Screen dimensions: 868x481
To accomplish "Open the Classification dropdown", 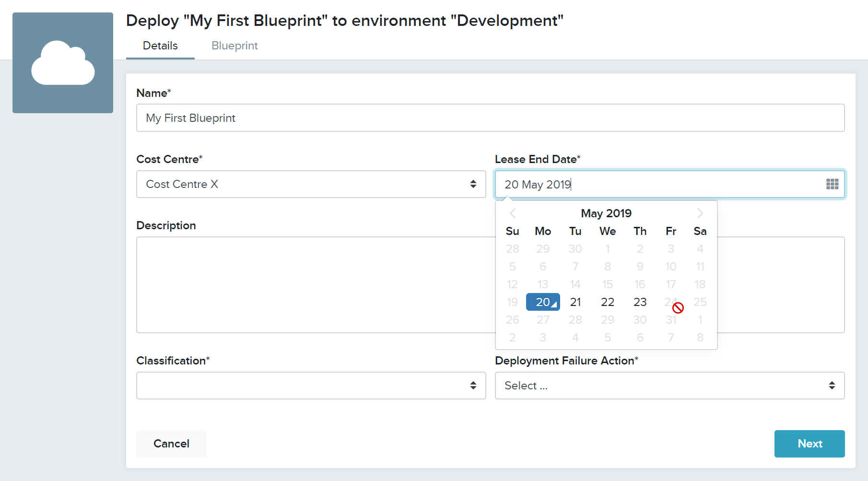I will tap(311, 386).
